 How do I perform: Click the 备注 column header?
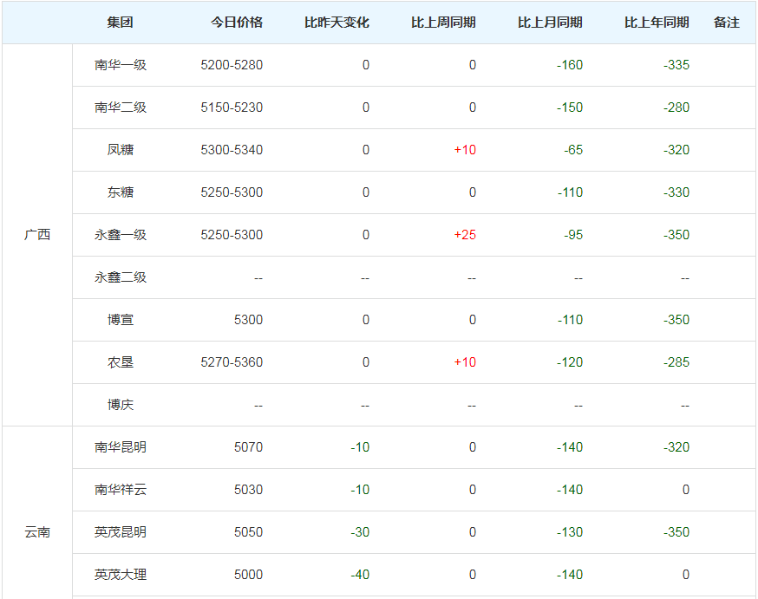[x=727, y=22]
